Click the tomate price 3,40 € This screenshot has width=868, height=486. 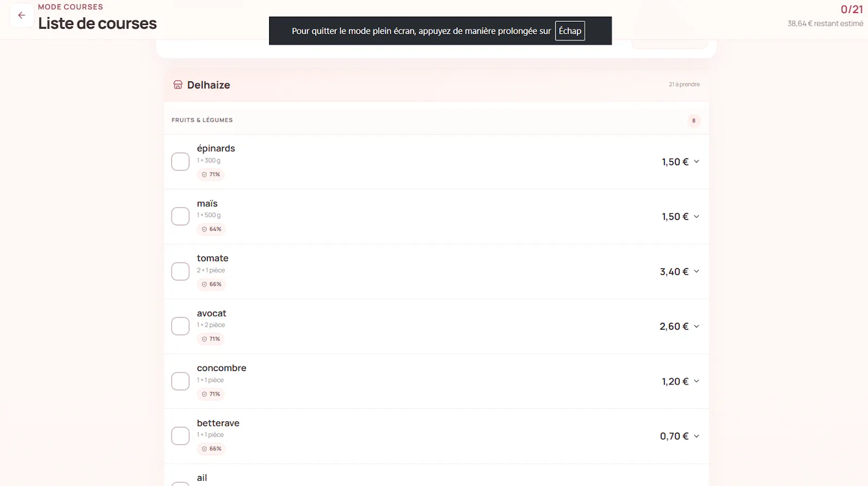coord(674,272)
